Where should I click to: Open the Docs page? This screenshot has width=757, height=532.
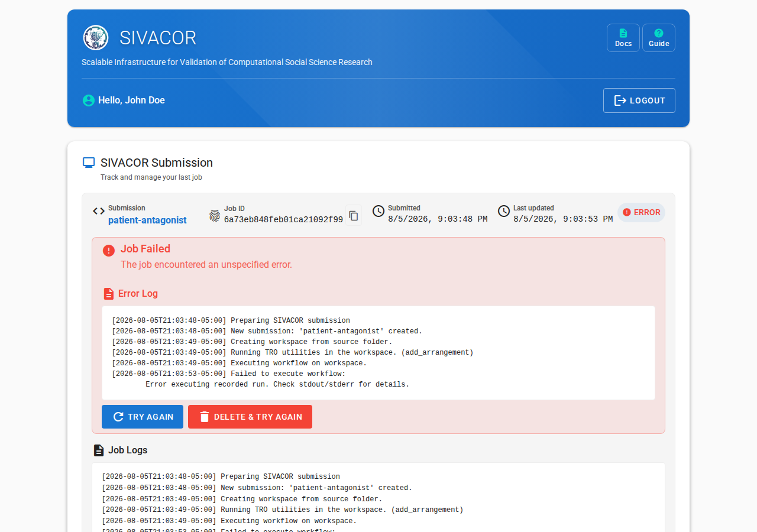tap(623, 38)
